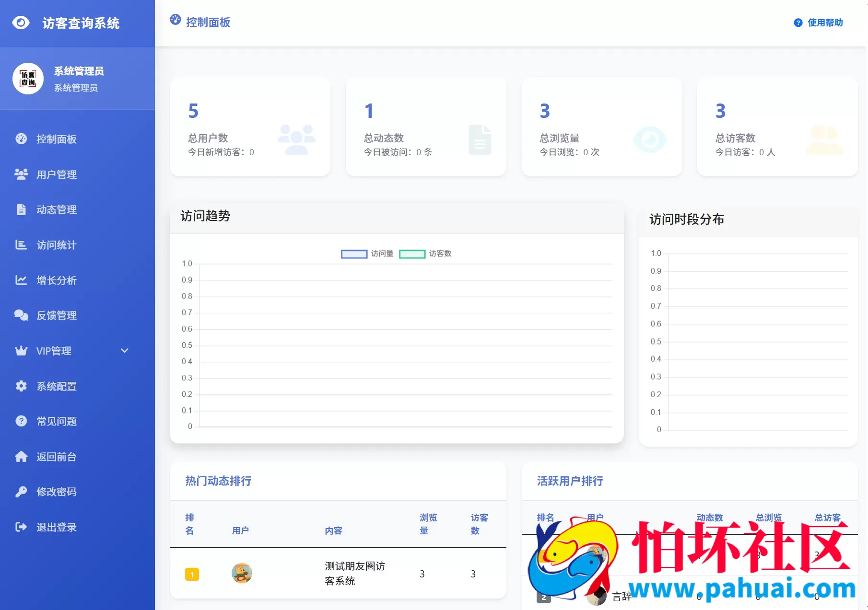Screen dimensions: 868x610
Task: Click the users icon on 总用户数 card
Action: tap(296, 139)
